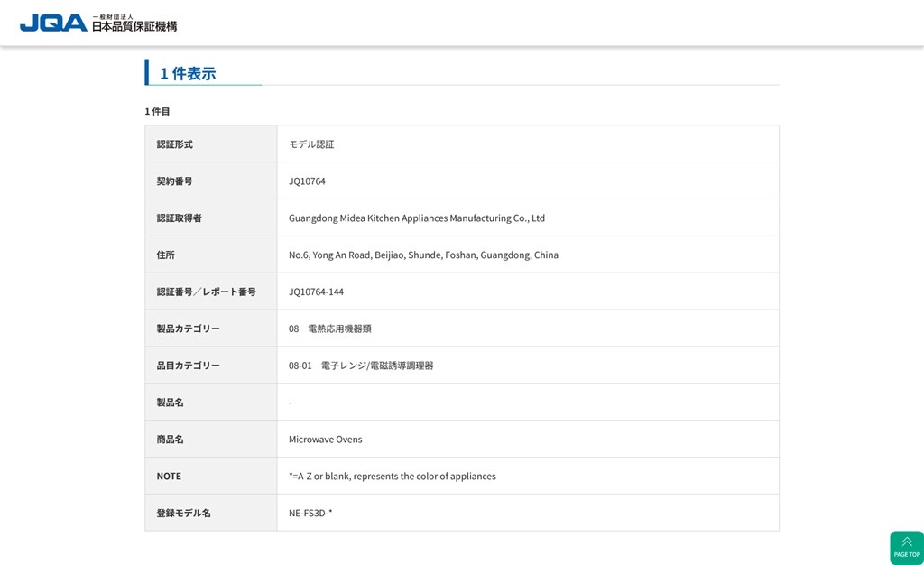
Task: Select the note '*=A-Z or blank, represents the color...'
Action: (392, 476)
